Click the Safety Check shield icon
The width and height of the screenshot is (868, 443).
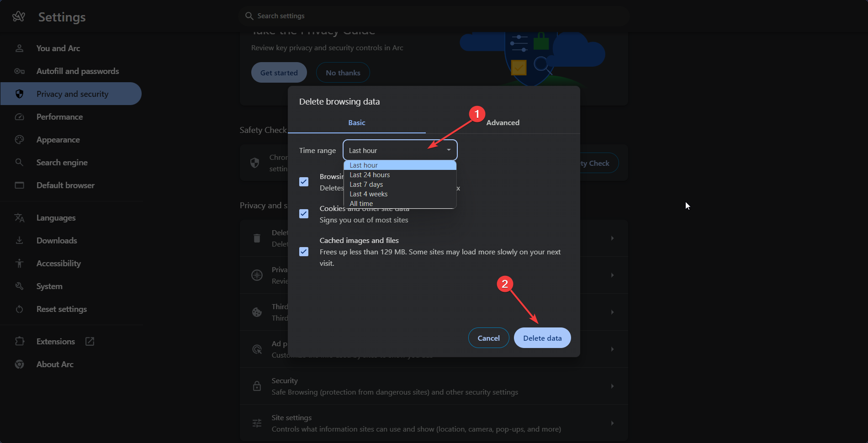pyautogui.click(x=255, y=163)
